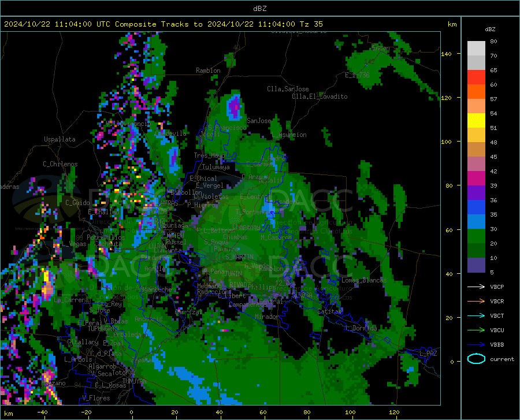Click the 'L_Dormida' map label

tap(361, 328)
